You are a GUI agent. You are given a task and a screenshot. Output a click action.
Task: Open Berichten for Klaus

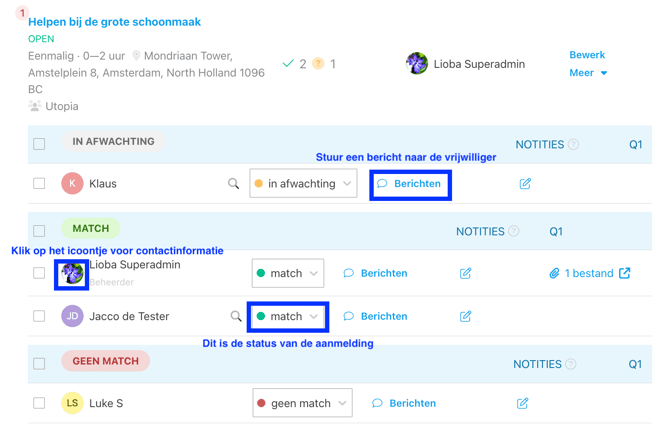point(410,184)
